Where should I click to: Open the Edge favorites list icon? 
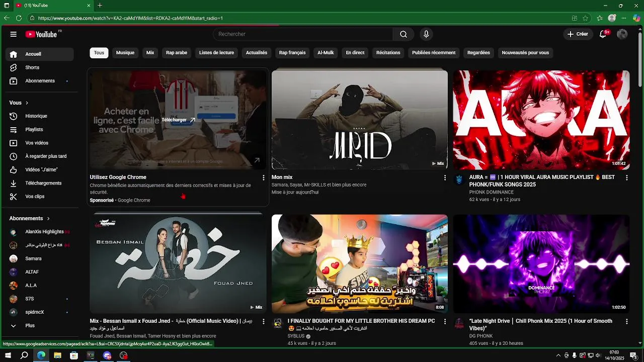click(600, 18)
